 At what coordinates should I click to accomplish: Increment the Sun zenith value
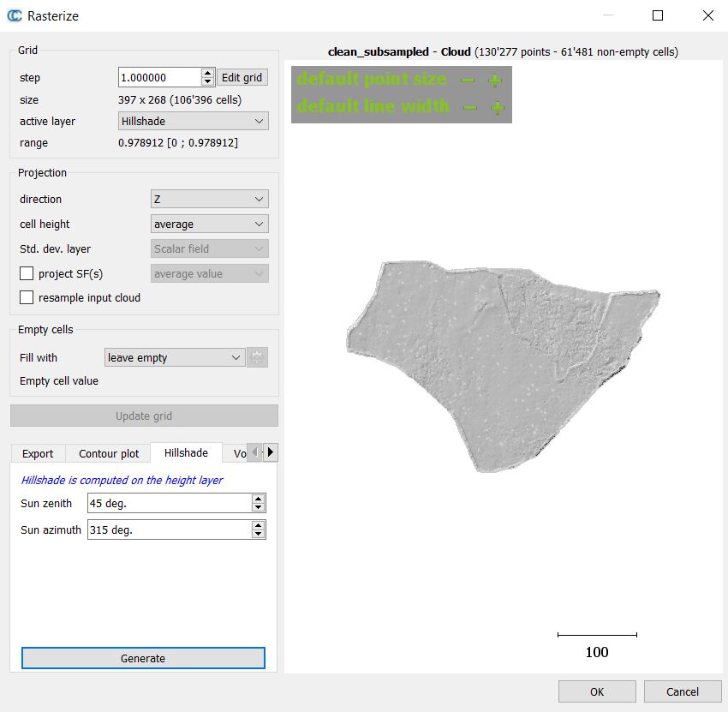(260, 499)
